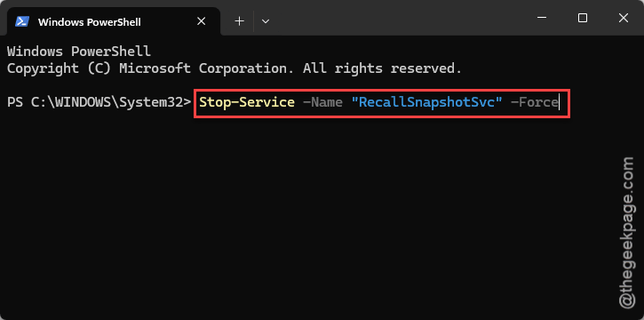
Task: Click the -Name parameter text
Action: (322, 102)
